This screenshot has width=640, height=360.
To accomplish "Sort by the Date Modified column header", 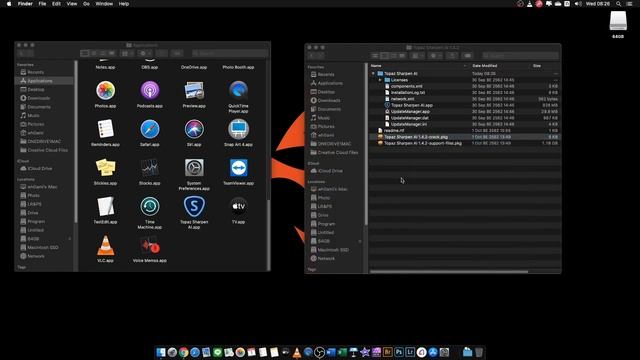I will tap(484, 66).
